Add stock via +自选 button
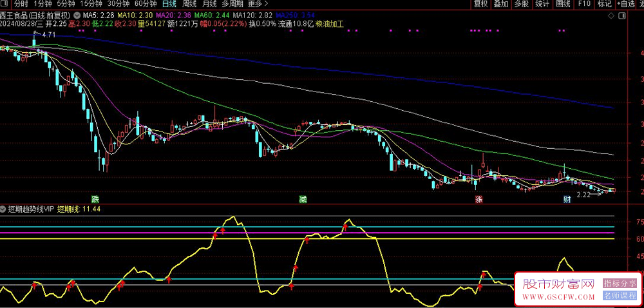The width and height of the screenshot is (644, 308). point(625,4)
